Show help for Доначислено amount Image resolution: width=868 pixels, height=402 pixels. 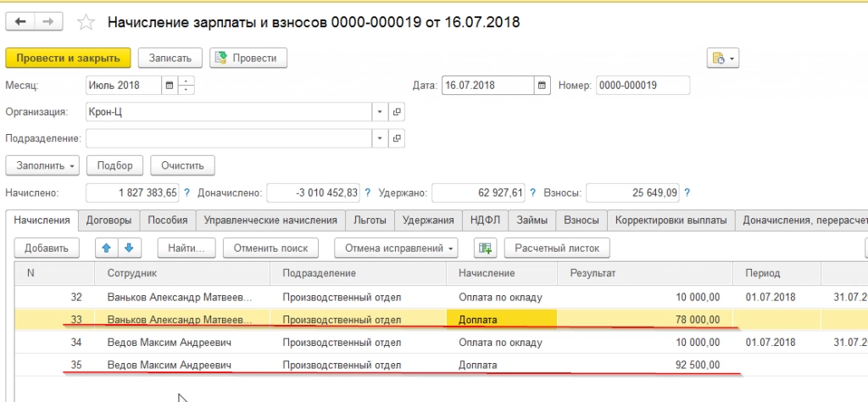click(x=368, y=193)
